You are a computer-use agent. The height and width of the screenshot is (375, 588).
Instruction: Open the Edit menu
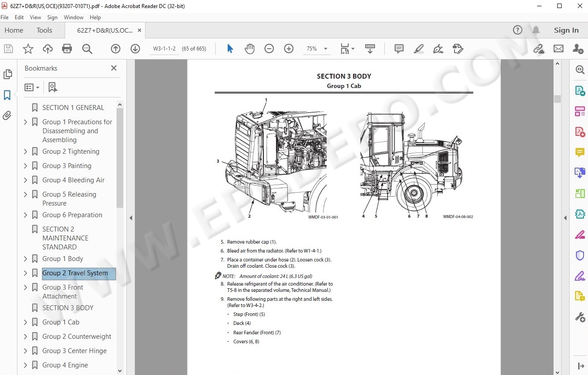19,17
